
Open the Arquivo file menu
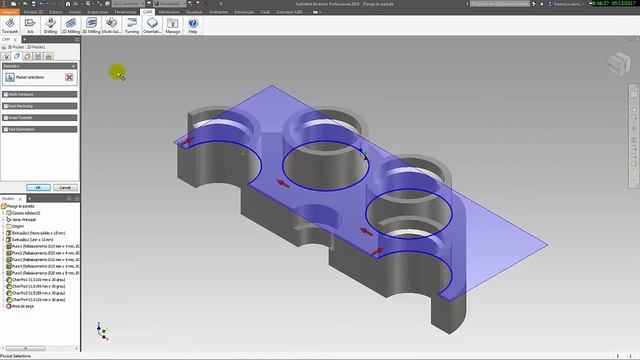click(9, 12)
